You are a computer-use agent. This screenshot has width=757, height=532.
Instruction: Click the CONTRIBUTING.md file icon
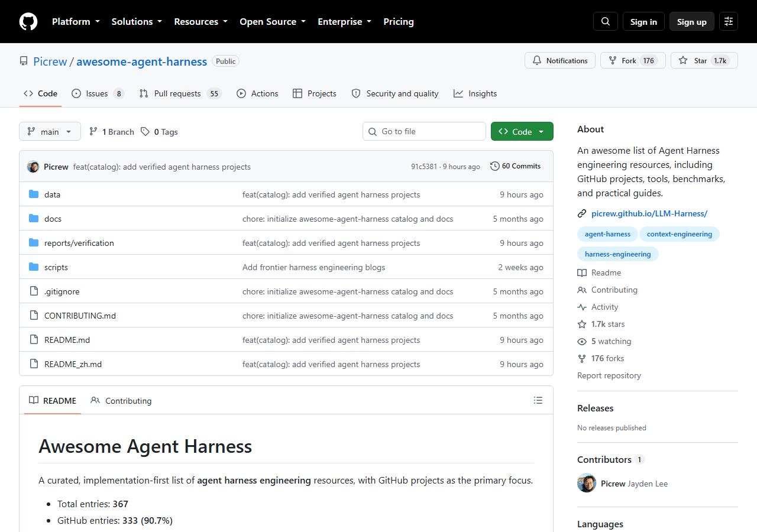tap(34, 316)
